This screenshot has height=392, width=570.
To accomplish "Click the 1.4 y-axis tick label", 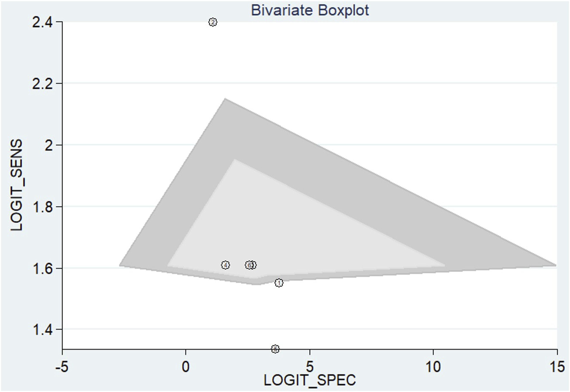I will (x=42, y=330).
